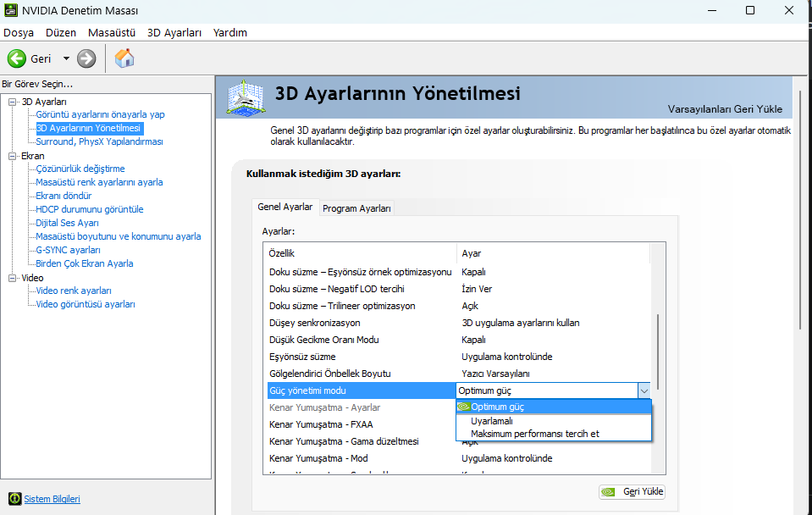Viewport: 812px width, 515px height.
Task: Open the Dosya menu
Action: tap(19, 33)
